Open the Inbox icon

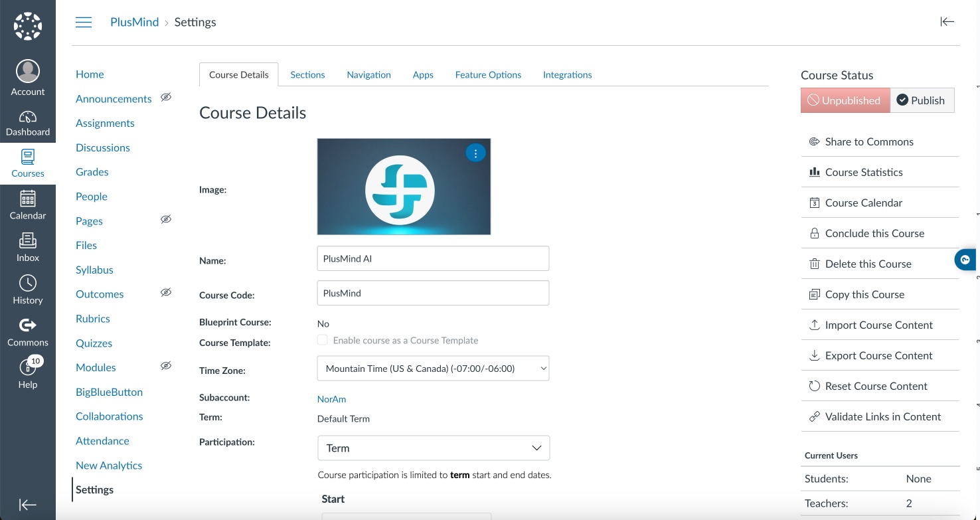click(28, 248)
